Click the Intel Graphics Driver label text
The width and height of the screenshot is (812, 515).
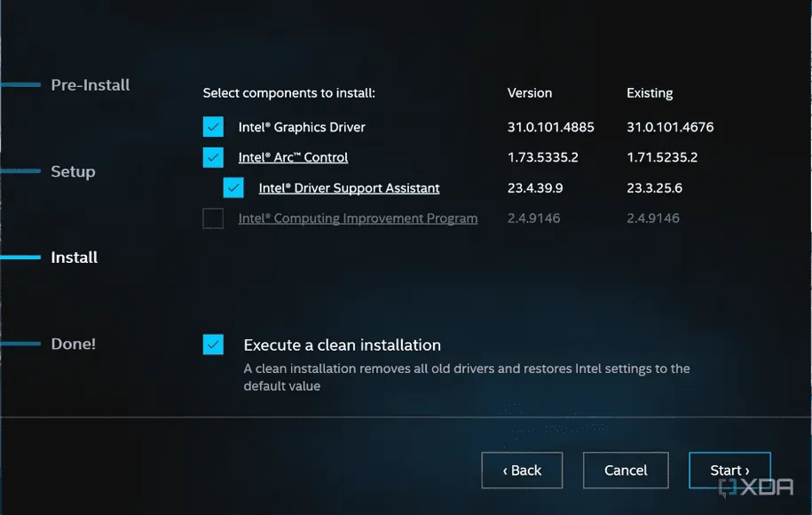302,127
